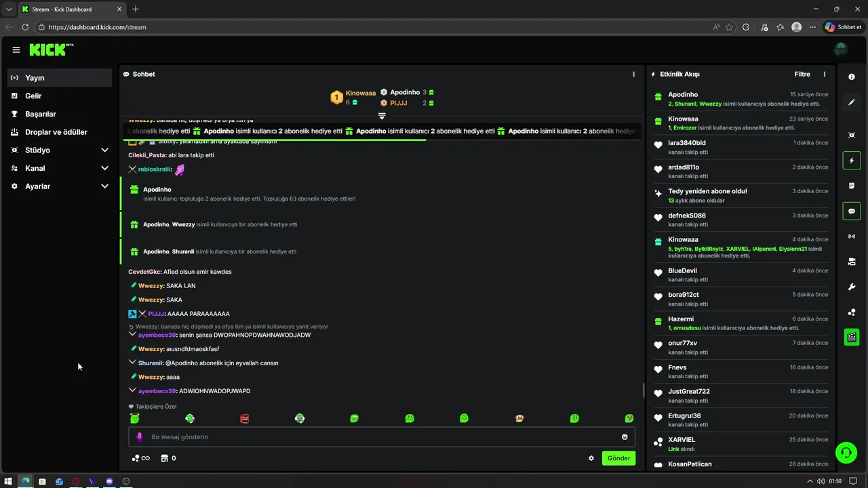Select the red angry emote
Image resolution: width=868 pixels, height=488 pixels.
coord(245,419)
